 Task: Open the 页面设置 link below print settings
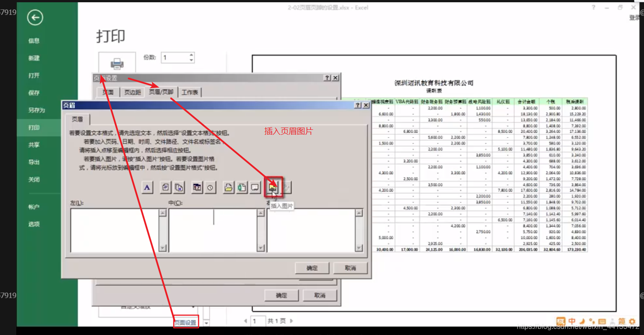pyautogui.click(x=185, y=323)
